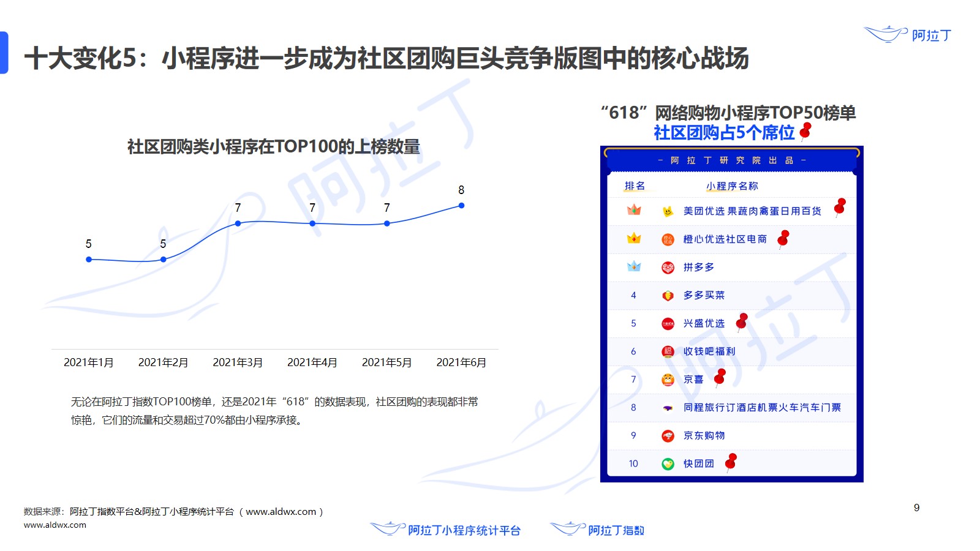Click the Chengxin Youxuan orange icon

coord(668,239)
